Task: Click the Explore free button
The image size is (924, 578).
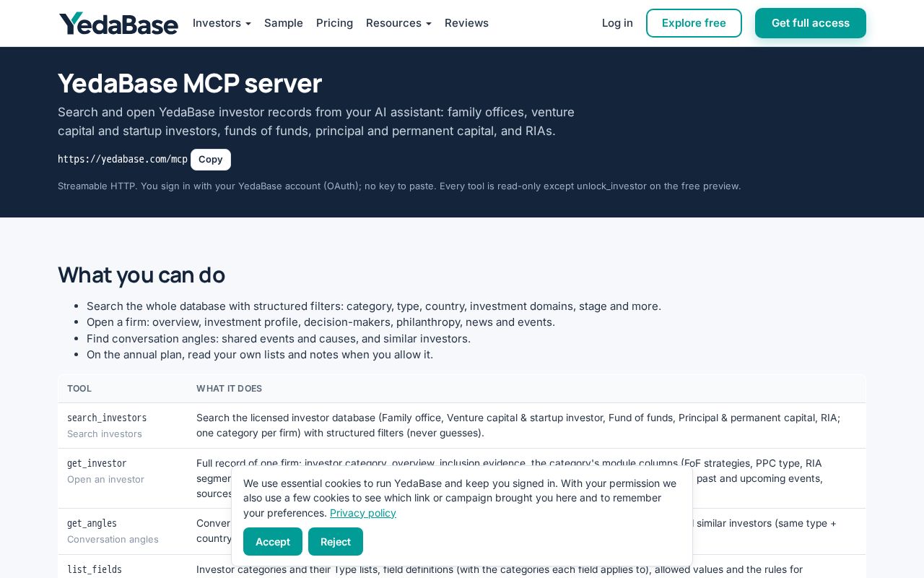Action: coord(694,23)
